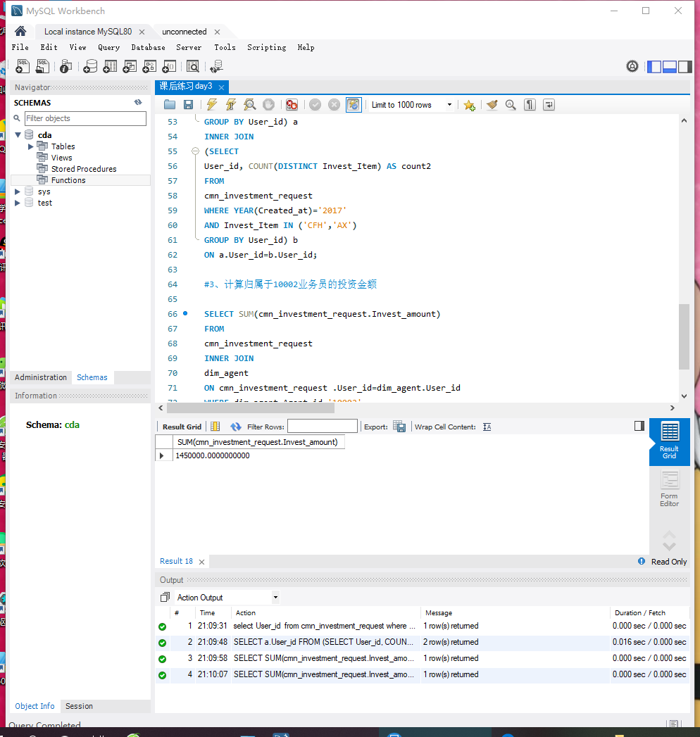
Task: Switch to the Administration tab
Action: (x=41, y=377)
